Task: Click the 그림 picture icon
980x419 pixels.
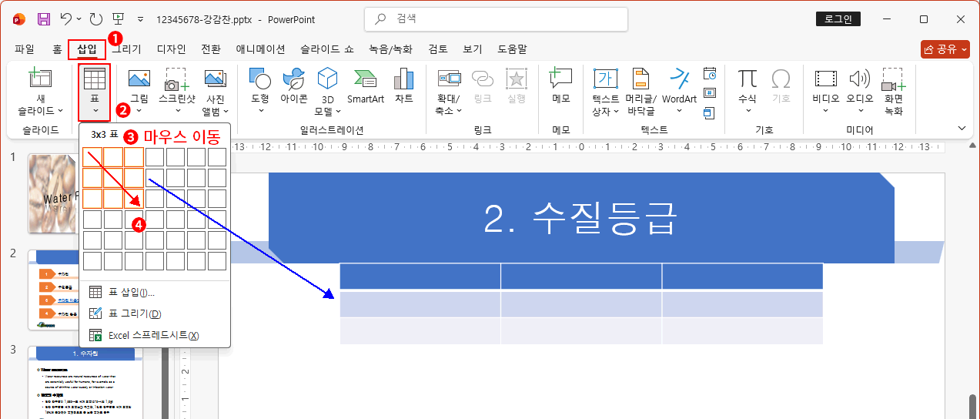Action: tap(139, 78)
